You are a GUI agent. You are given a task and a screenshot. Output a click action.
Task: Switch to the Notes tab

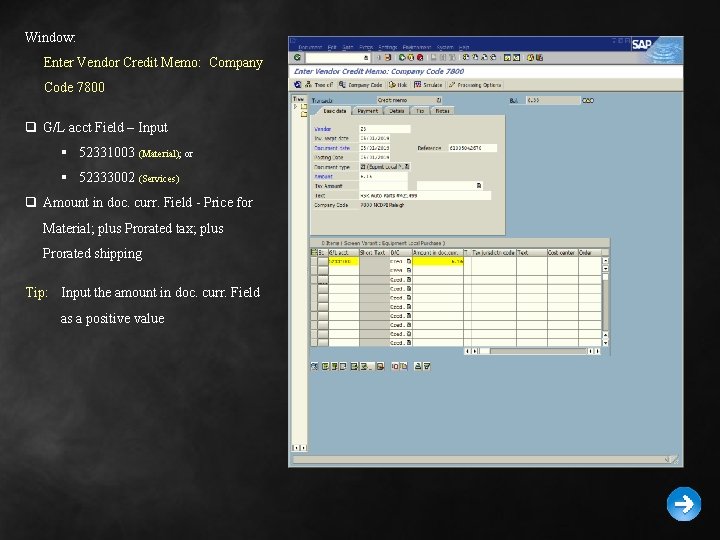click(442, 111)
